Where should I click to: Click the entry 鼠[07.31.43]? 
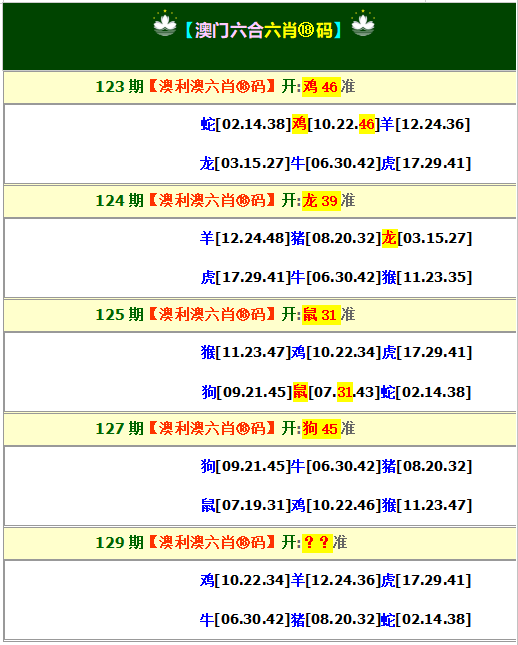(336, 392)
